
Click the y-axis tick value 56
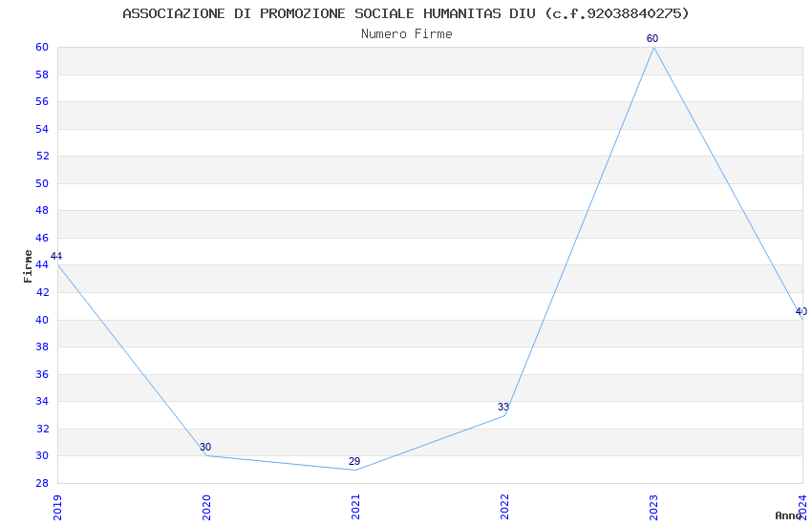[42, 102]
